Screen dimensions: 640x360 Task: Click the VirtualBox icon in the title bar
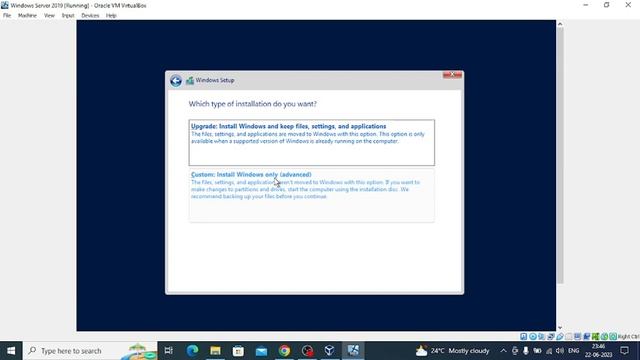point(4,5)
